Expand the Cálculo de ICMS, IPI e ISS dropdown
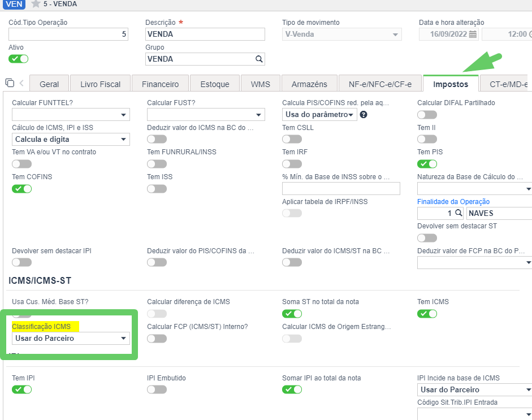The image size is (532, 420). pyautogui.click(x=71, y=140)
